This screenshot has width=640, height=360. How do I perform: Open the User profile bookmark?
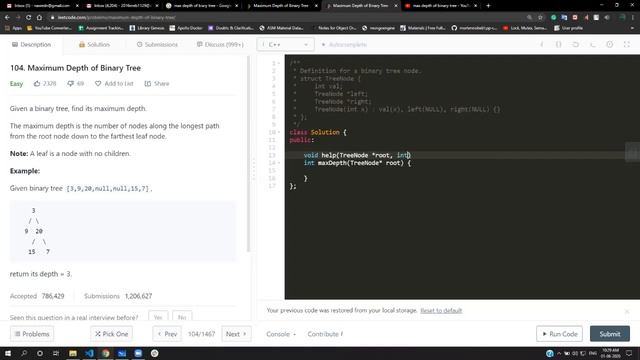coord(569,28)
